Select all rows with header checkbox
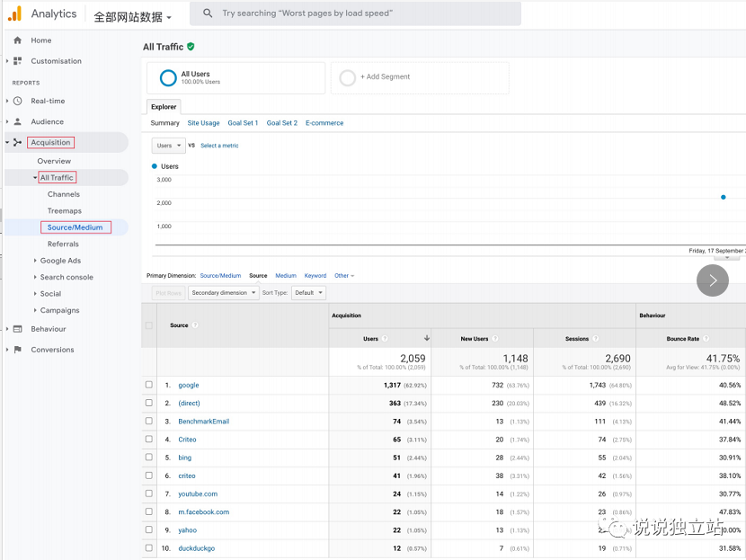The width and height of the screenshot is (746, 560). coord(149,325)
